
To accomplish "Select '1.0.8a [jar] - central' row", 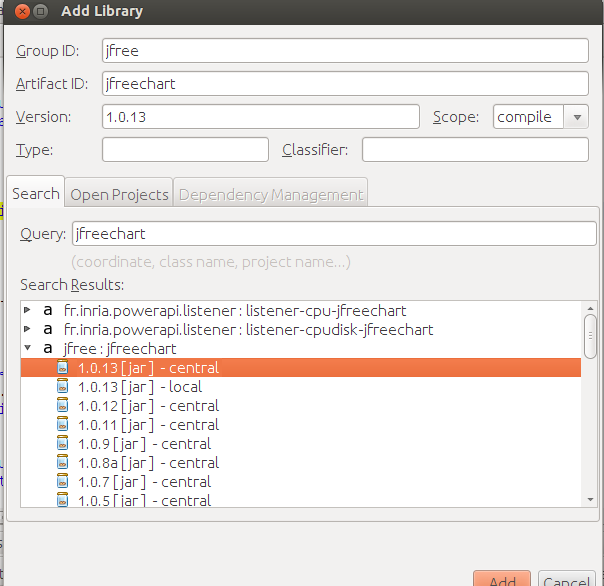I will coord(301,463).
